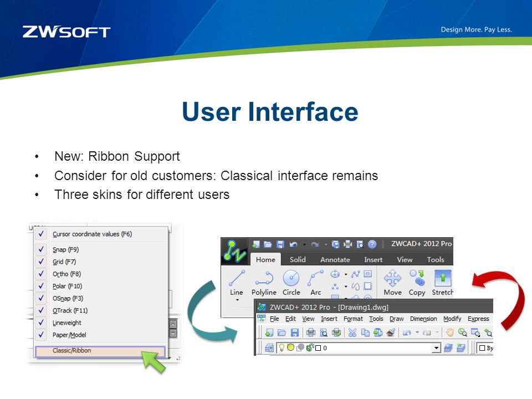
Task: Click Save icon in ribbon quick access bar
Action: (x=280, y=244)
